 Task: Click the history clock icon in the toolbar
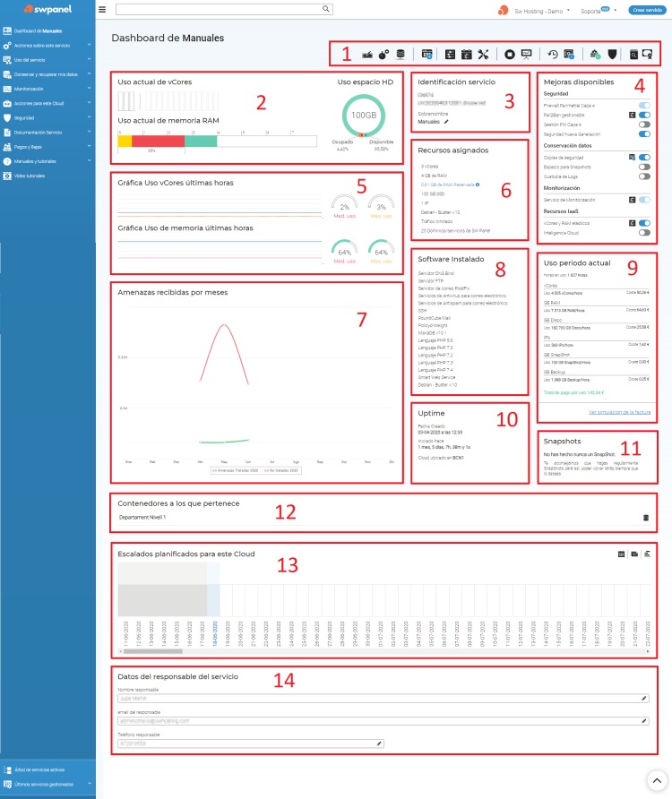553,55
